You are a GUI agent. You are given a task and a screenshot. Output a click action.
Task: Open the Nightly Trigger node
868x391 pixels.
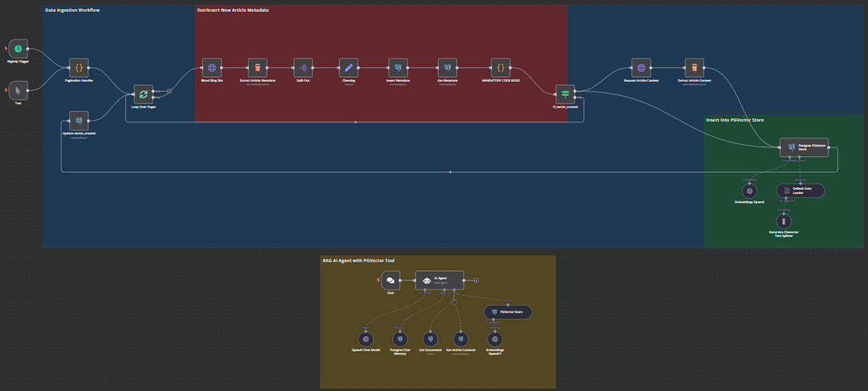[18, 48]
